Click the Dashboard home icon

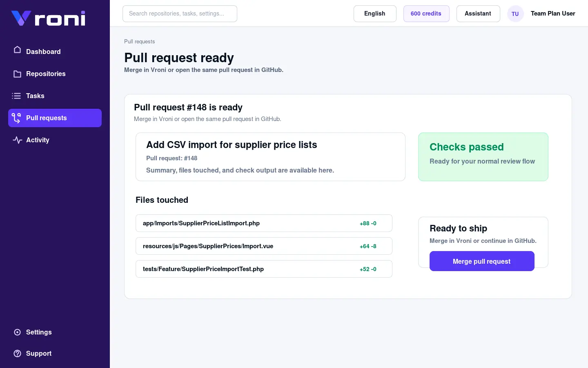17,49
